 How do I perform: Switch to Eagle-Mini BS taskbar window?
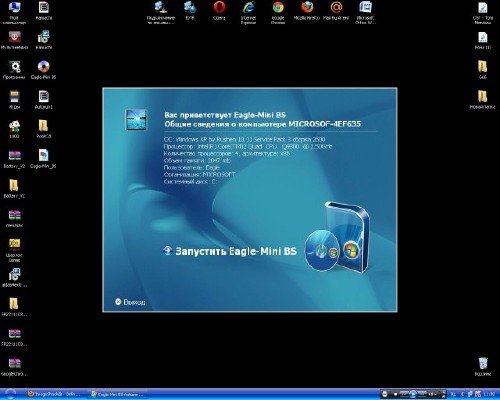click(x=117, y=394)
